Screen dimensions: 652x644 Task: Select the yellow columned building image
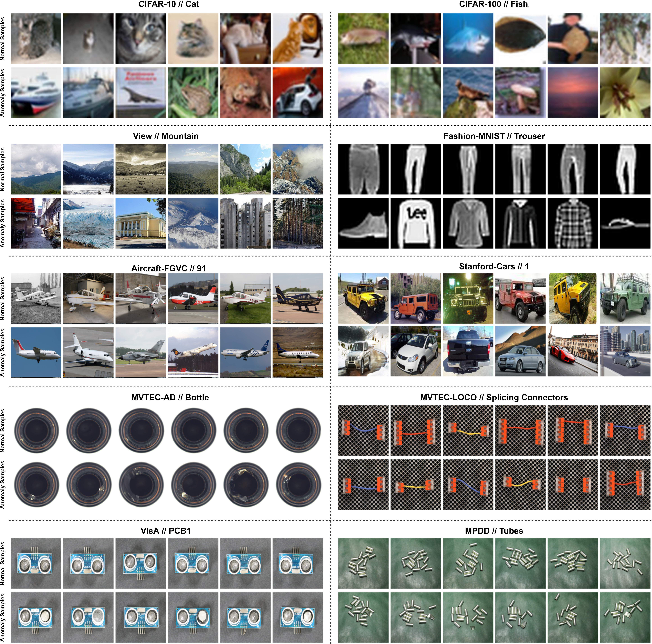point(141,223)
